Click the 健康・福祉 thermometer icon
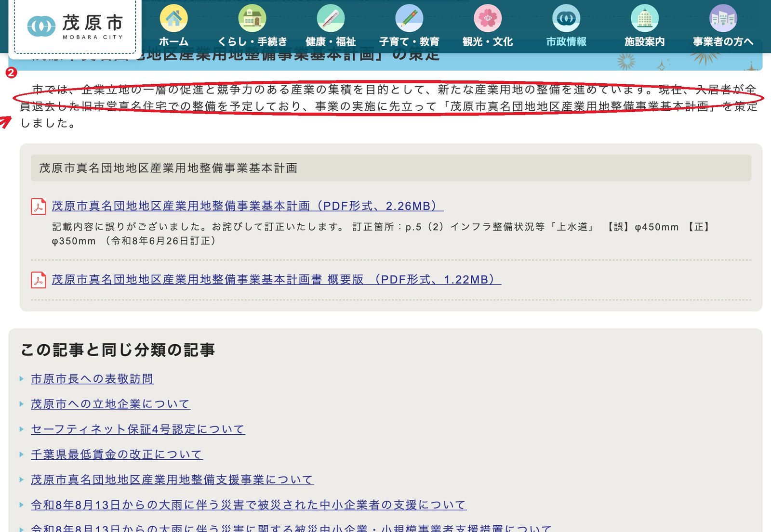Viewport: 771px width, 532px height. pyautogui.click(x=331, y=18)
